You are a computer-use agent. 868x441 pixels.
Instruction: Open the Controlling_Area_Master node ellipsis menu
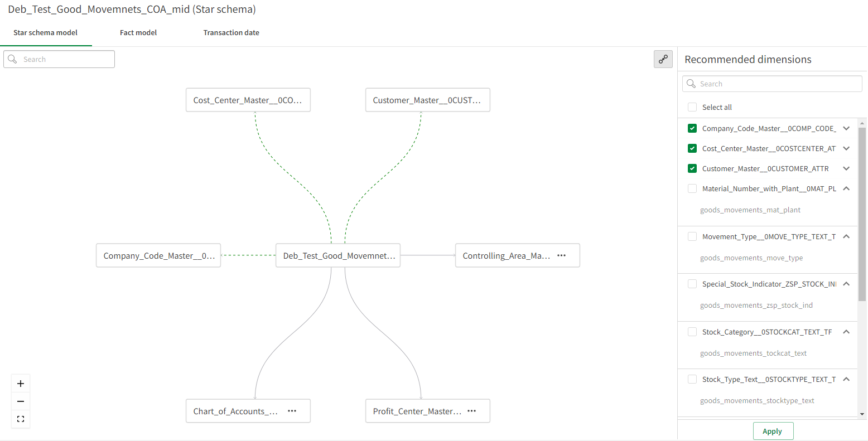[x=561, y=255]
